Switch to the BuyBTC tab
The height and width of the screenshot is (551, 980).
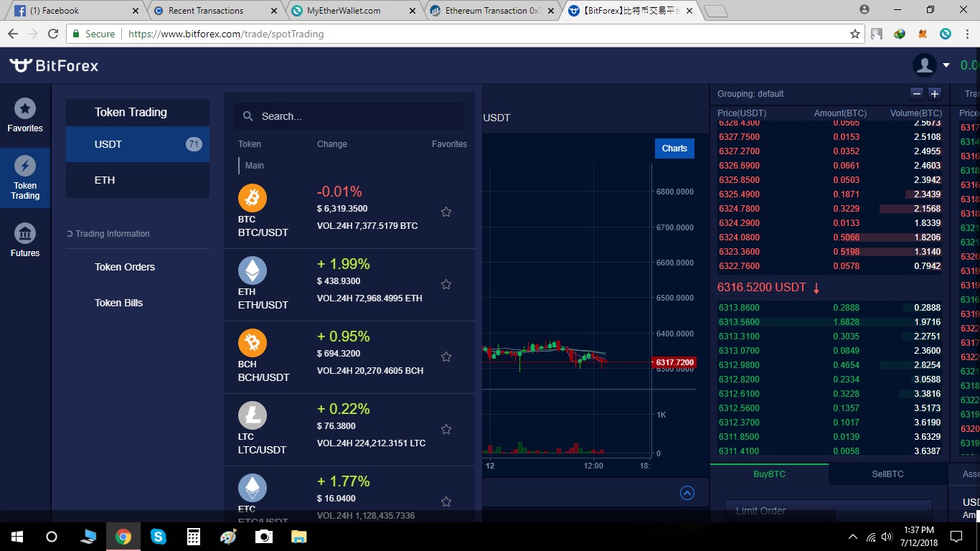[x=768, y=474]
